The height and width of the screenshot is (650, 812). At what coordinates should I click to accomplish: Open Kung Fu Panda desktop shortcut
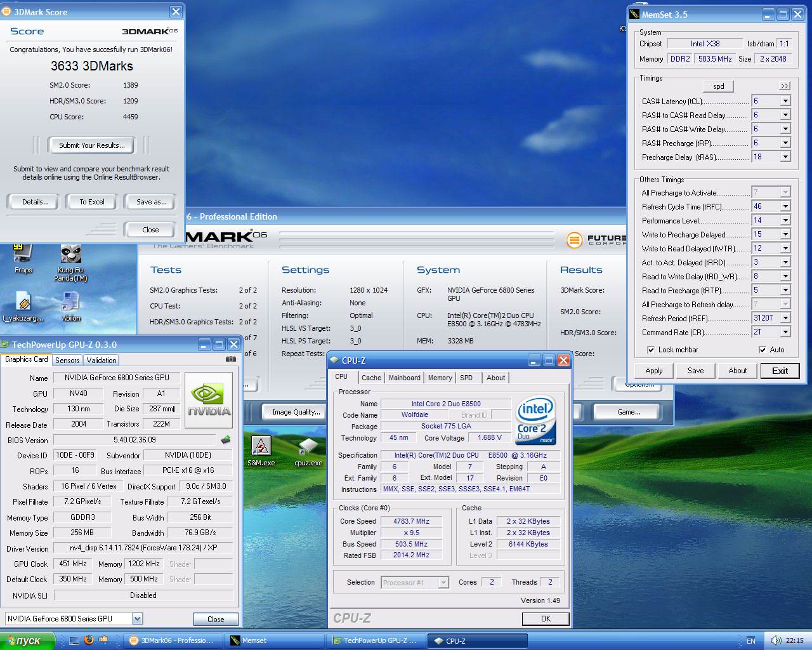pos(70,254)
